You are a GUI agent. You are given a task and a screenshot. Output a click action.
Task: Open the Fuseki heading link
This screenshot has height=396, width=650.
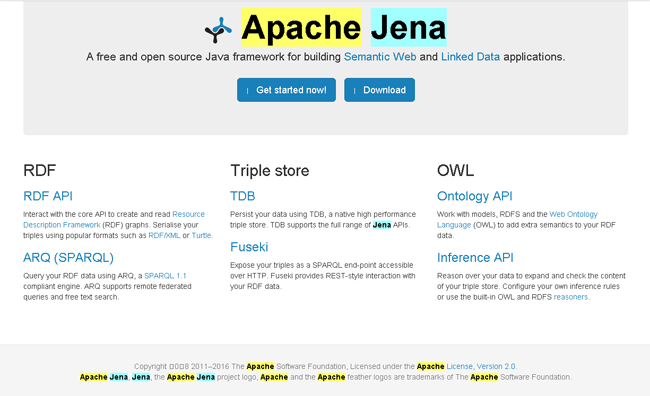coord(249,247)
